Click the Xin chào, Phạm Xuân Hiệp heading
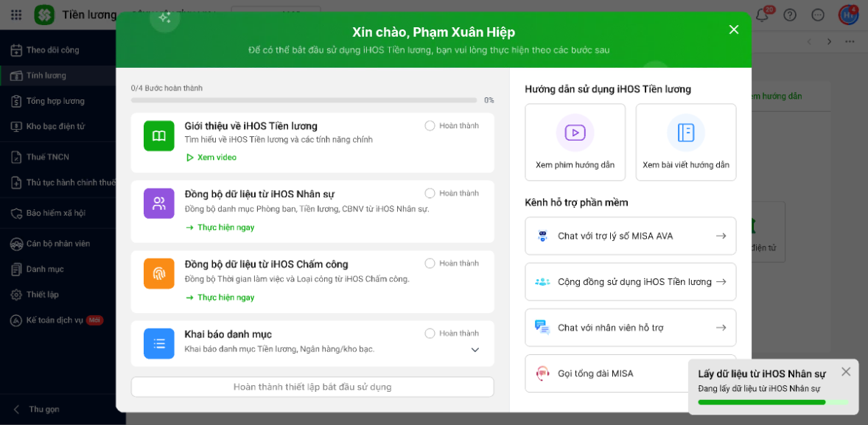The height and width of the screenshot is (425, 868). click(433, 32)
